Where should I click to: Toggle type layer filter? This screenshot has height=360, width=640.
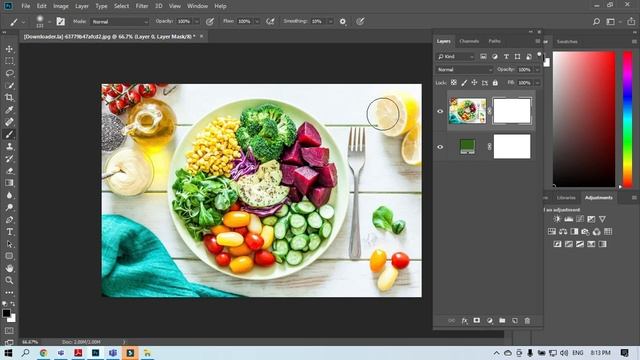tap(506, 57)
